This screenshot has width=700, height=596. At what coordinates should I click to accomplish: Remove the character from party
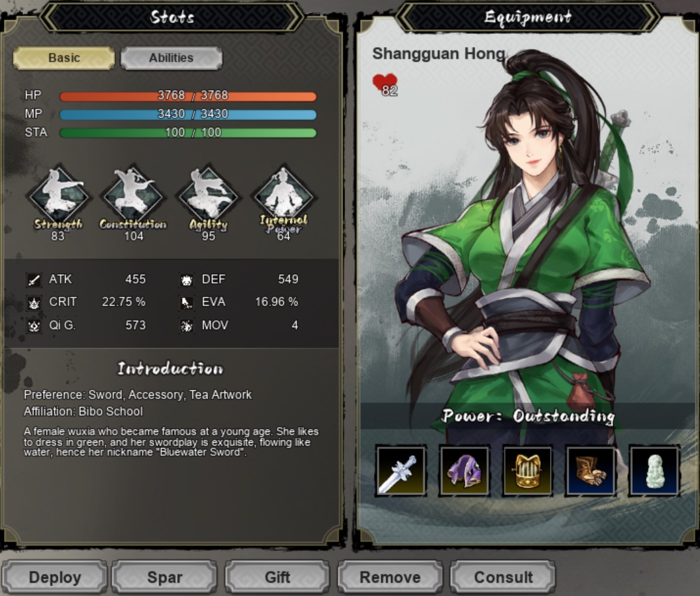(390, 577)
